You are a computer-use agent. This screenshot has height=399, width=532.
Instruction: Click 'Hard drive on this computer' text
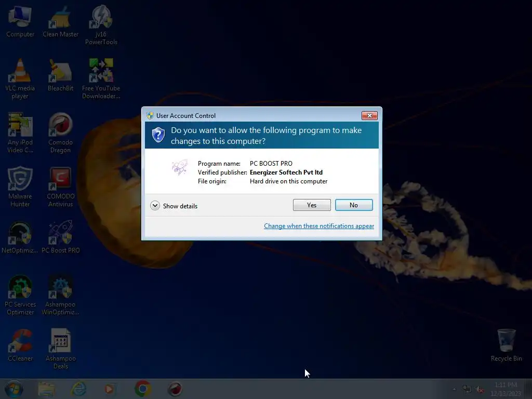point(288,181)
